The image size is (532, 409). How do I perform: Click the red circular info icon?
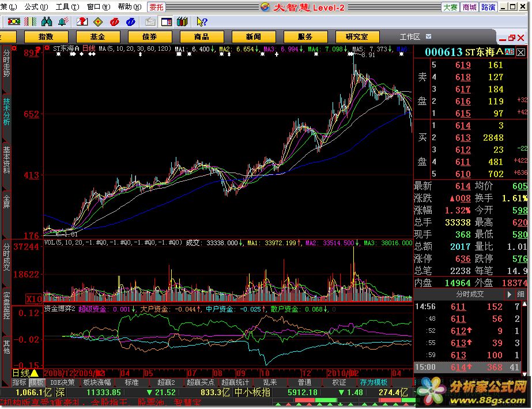pos(114,21)
